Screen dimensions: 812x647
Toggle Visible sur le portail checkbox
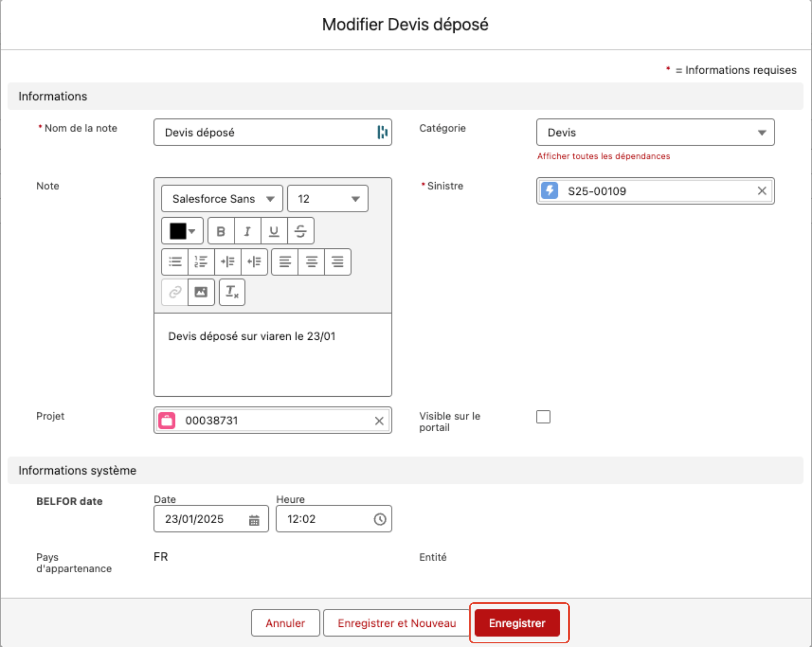(x=543, y=417)
